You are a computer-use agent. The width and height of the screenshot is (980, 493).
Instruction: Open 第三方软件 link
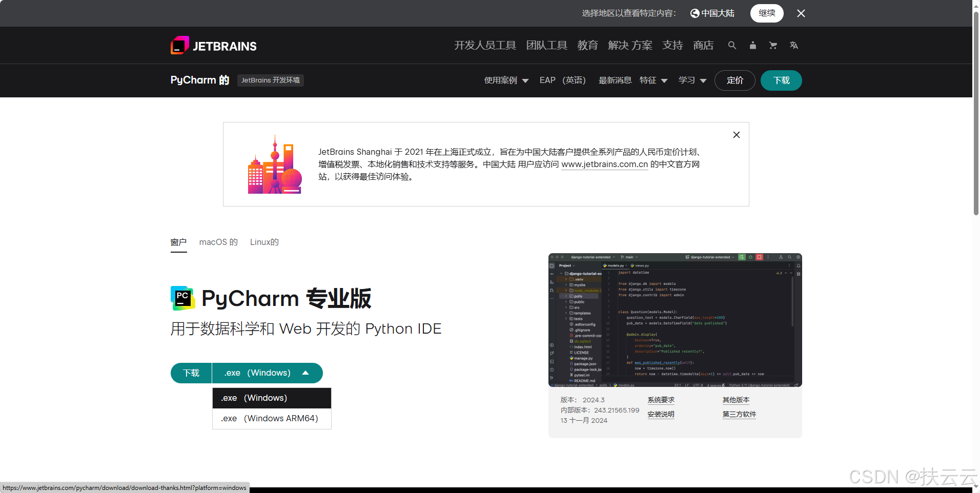tap(739, 415)
